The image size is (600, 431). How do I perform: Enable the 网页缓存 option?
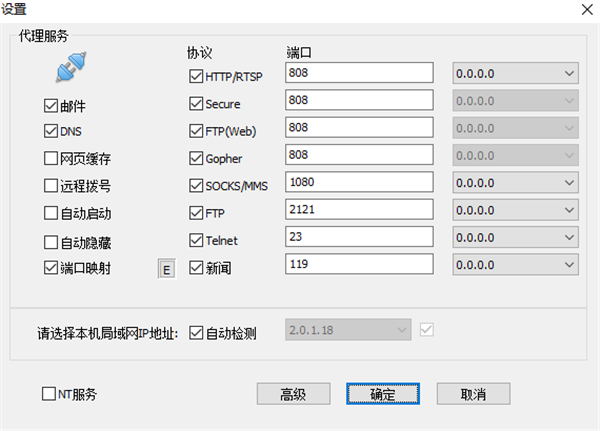51,158
